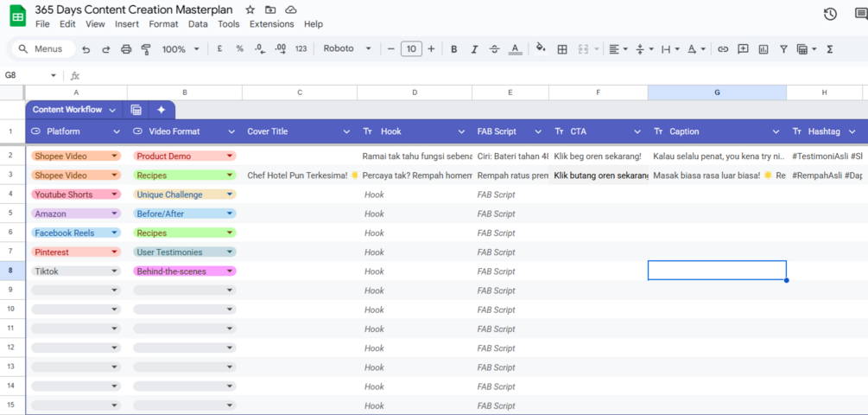Open Platform column header dropdown
Screen dimensions: 868x415
coord(117,132)
